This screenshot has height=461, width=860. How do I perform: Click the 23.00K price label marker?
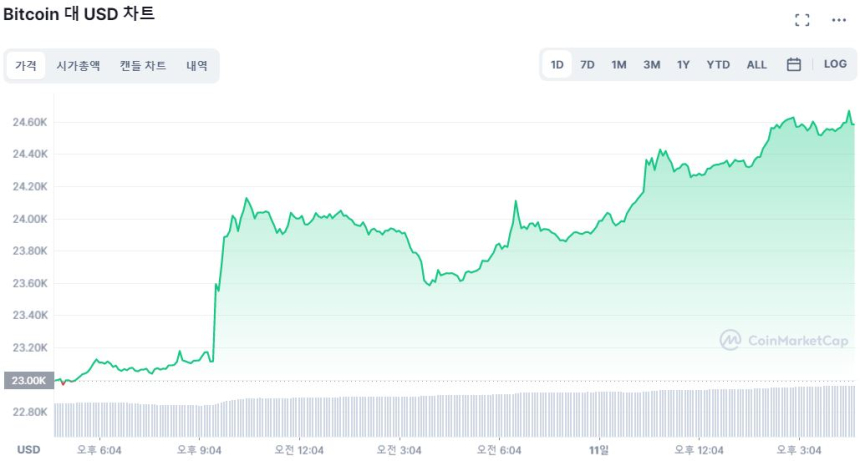click(x=27, y=381)
